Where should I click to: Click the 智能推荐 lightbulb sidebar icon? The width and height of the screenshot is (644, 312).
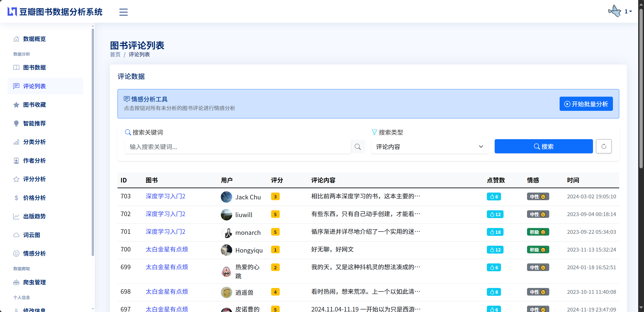click(x=16, y=123)
